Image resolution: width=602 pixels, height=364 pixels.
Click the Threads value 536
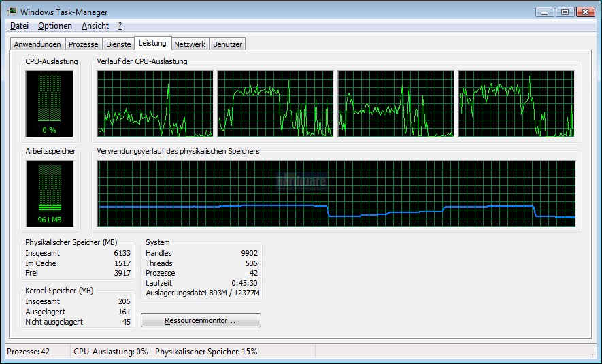[252, 263]
